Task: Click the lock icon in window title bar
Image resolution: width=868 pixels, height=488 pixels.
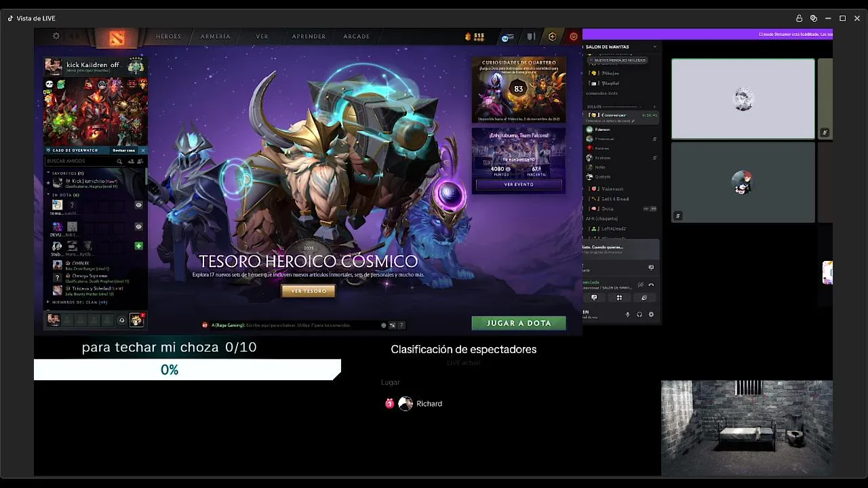Action: [x=799, y=18]
